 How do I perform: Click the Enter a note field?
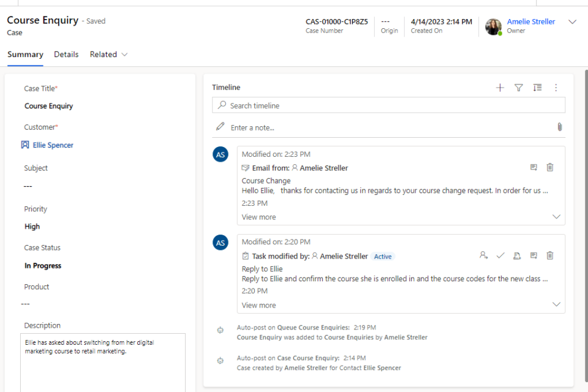pos(386,127)
